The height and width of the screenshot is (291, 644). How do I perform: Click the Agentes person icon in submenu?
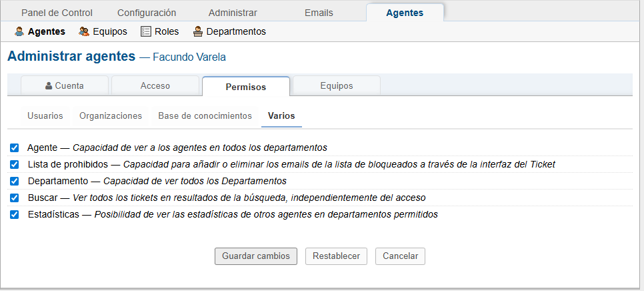(19, 31)
